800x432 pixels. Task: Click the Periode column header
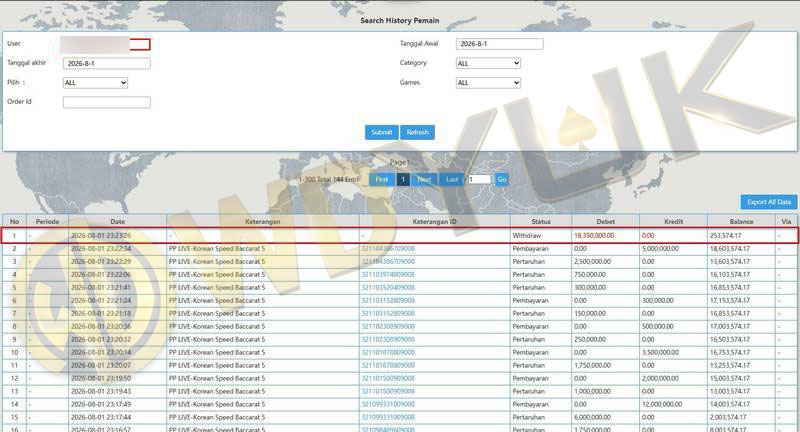tap(47, 221)
